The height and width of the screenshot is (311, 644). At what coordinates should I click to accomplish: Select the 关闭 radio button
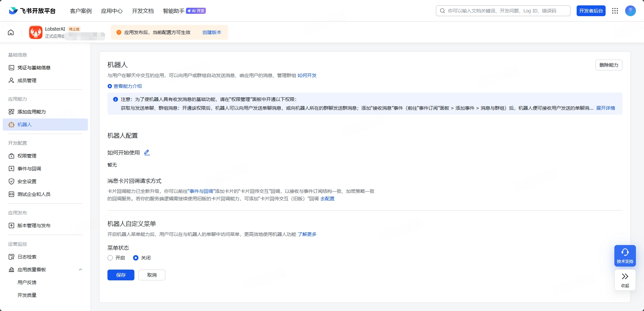pyautogui.click(x=136, y=258)
